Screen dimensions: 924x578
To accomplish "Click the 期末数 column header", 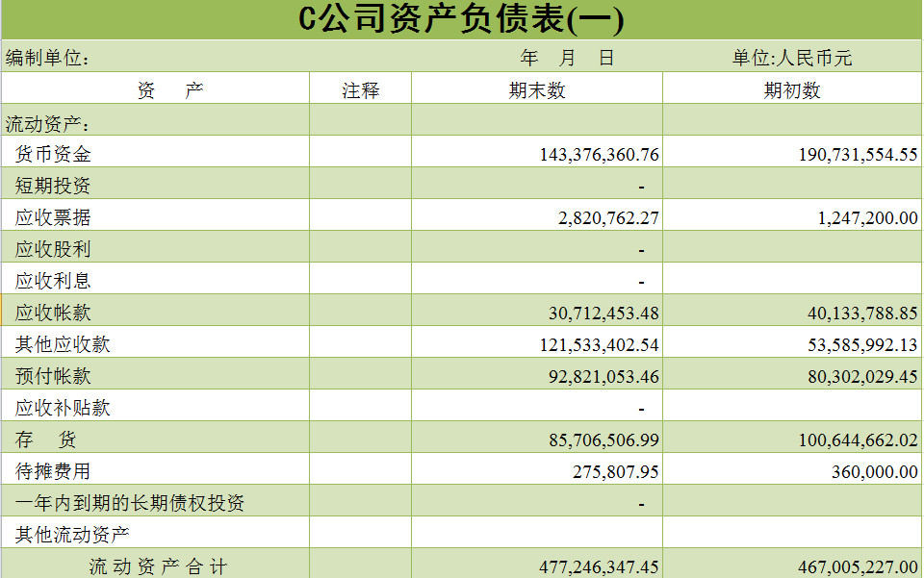I will (x=537, y=90).
